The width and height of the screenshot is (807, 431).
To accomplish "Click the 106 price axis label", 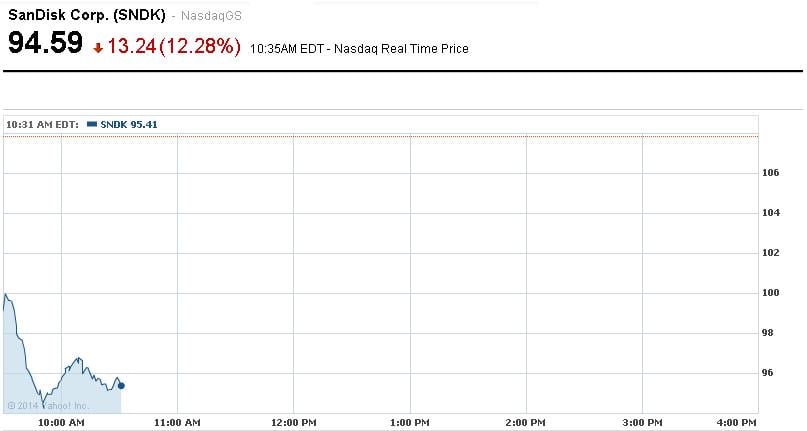I will click(x=770, y=173).
